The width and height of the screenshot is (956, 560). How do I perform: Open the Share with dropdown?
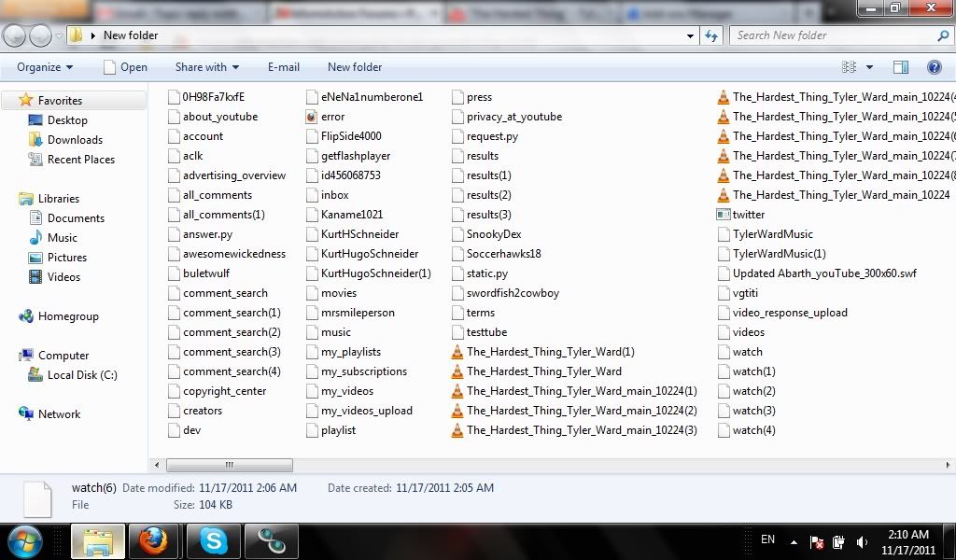[x=206, y=67]
